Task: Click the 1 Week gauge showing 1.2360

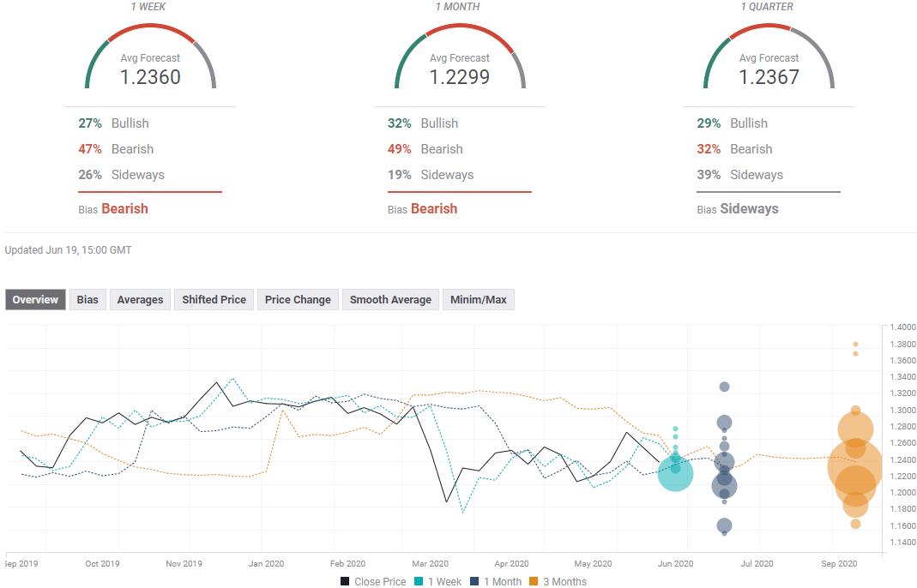Action: click(150, 57)
